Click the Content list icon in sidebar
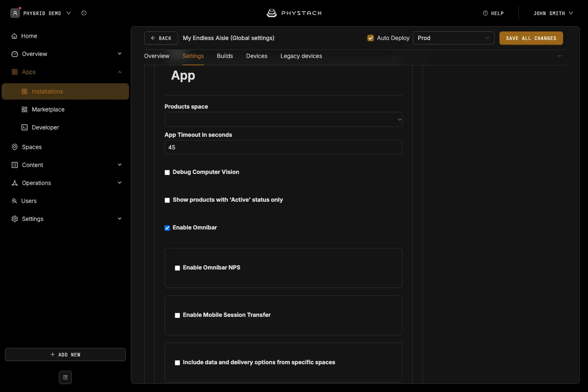 coord(15,165)
